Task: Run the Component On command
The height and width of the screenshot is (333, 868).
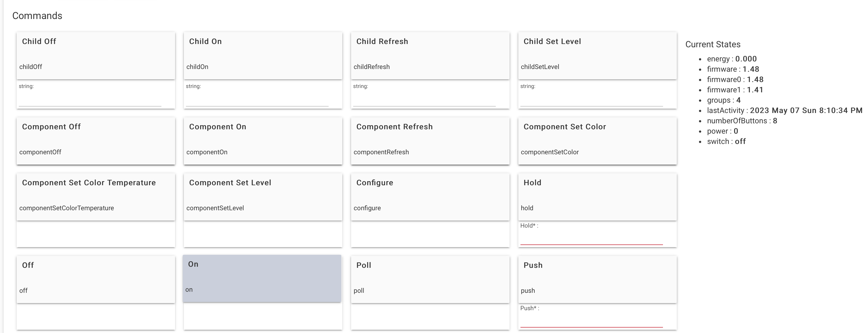Action: pyautogui.click(x=263, y=141)
